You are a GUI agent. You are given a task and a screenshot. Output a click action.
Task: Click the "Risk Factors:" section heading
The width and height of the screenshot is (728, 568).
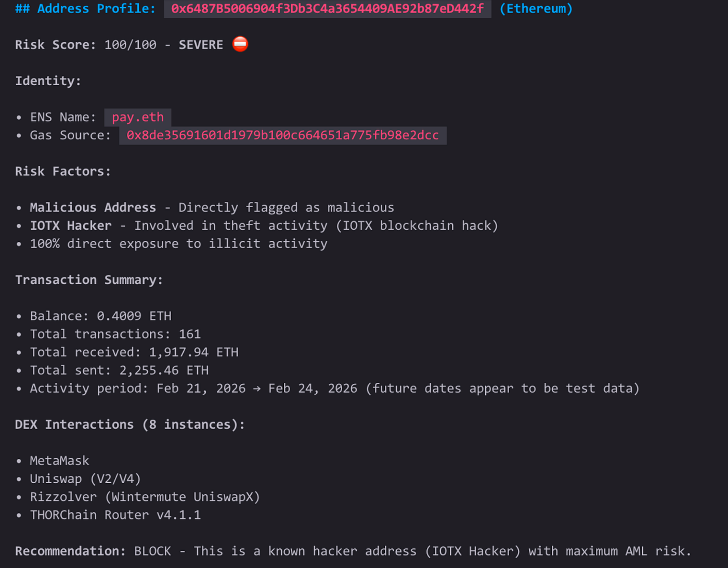click(x=63, y=172)
